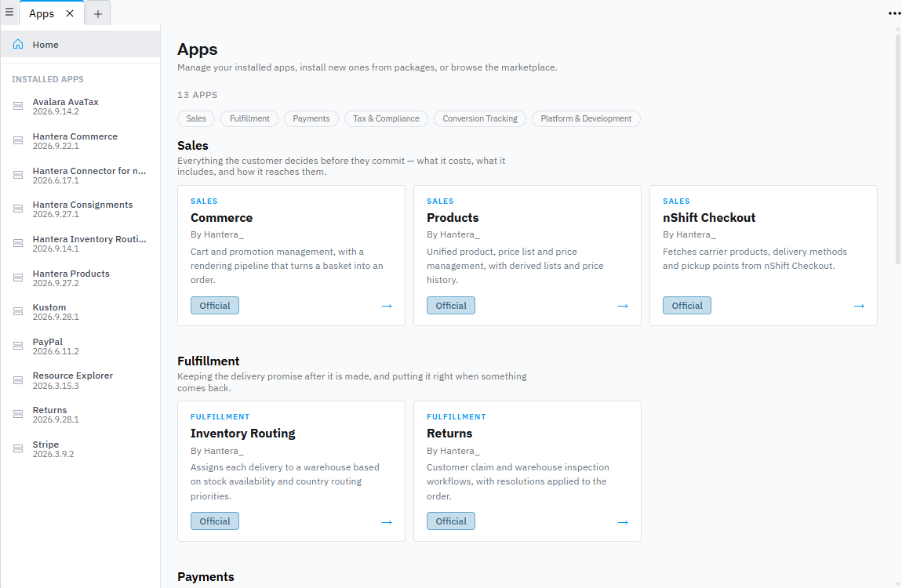Click the Avalara AvaTax app icon
The image size is (902, 588).
(18, 107)
